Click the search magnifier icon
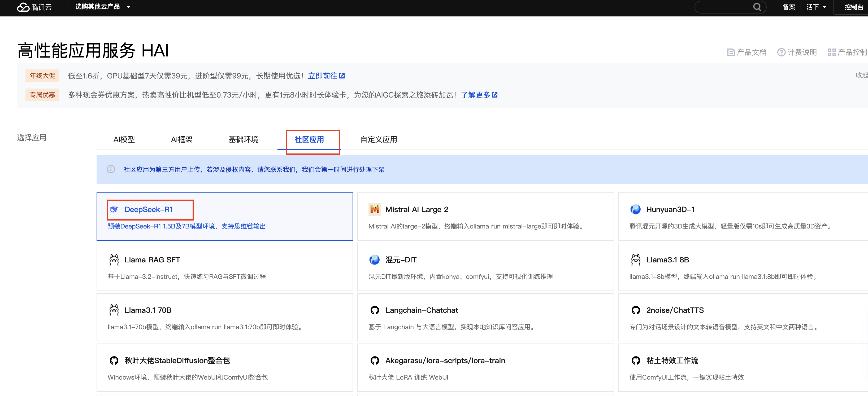The height and width of the screenshot is (396, 868). (757, 7)
